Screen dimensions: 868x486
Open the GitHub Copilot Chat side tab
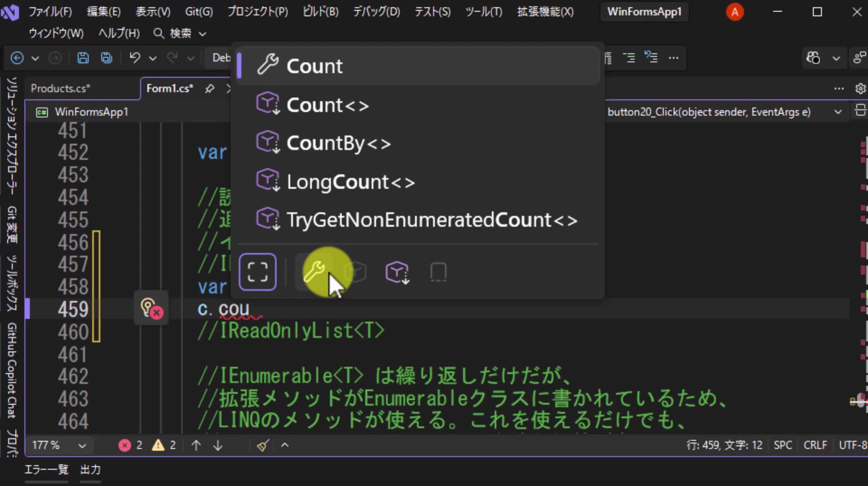(12, 370)
